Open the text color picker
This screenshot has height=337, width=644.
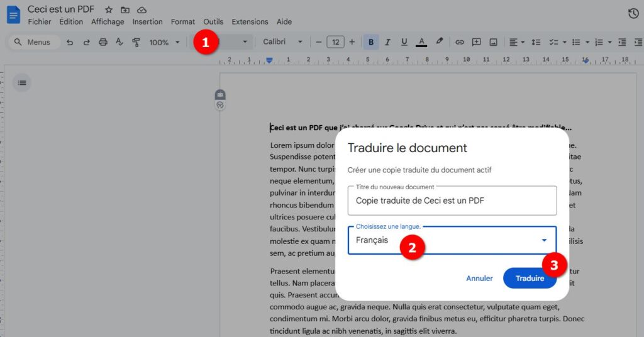point(421,42)
